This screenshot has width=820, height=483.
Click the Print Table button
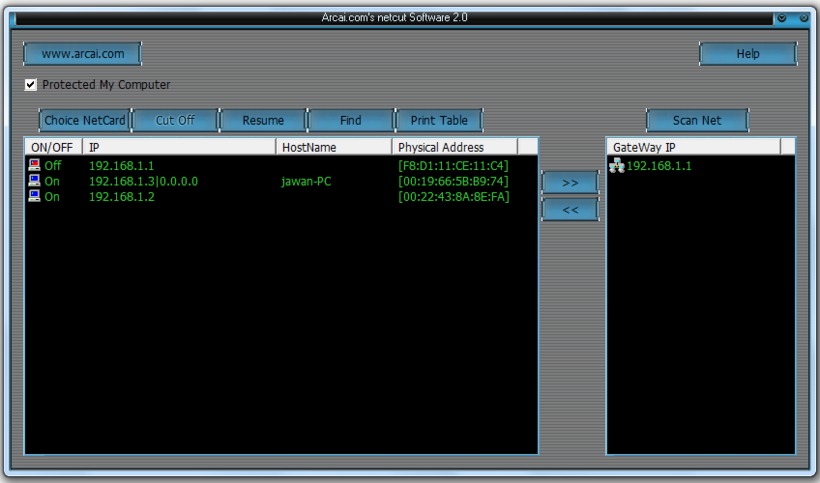tap(439, 120)
